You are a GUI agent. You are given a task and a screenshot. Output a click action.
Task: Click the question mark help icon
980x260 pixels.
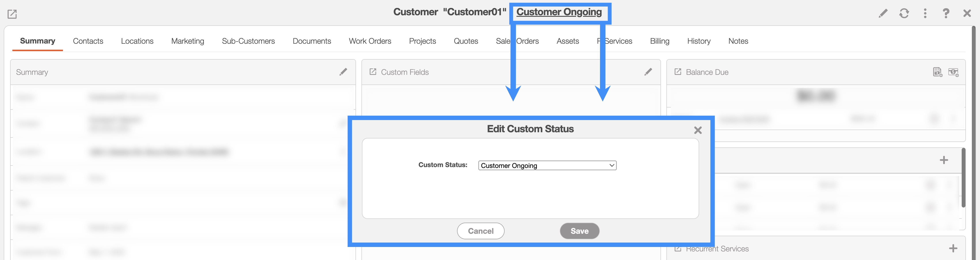tap(946, 14)
